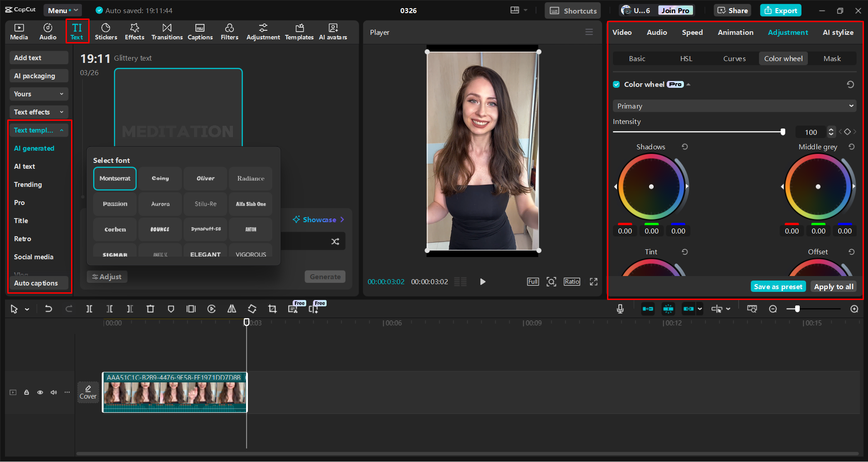Lock the video track
The width and height of the screenshot is (868, 462).
point(26,392)
